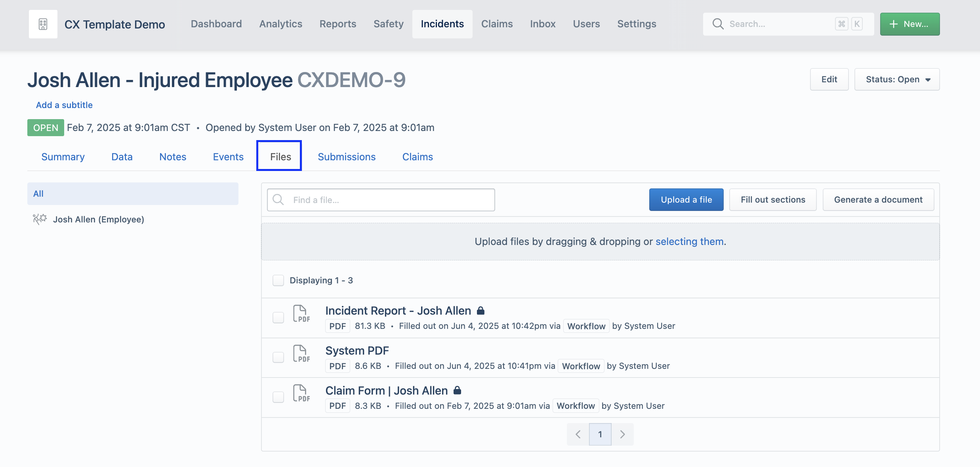980x467 pixels.
Task: Click into the top Search... field
Action: tap(788, 24)
